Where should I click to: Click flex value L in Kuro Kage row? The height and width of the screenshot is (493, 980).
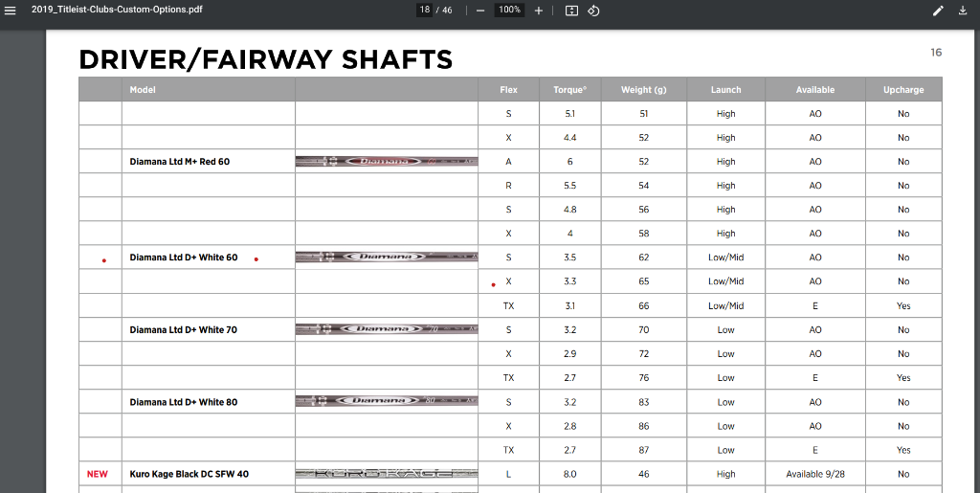point(509,474)
